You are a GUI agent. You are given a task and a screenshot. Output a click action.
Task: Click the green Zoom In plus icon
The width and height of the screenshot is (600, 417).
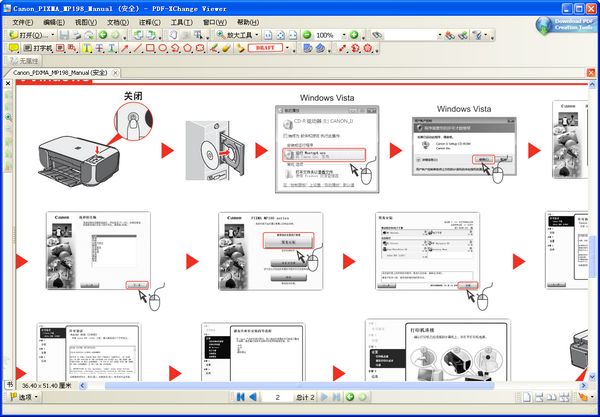(354, 35)
